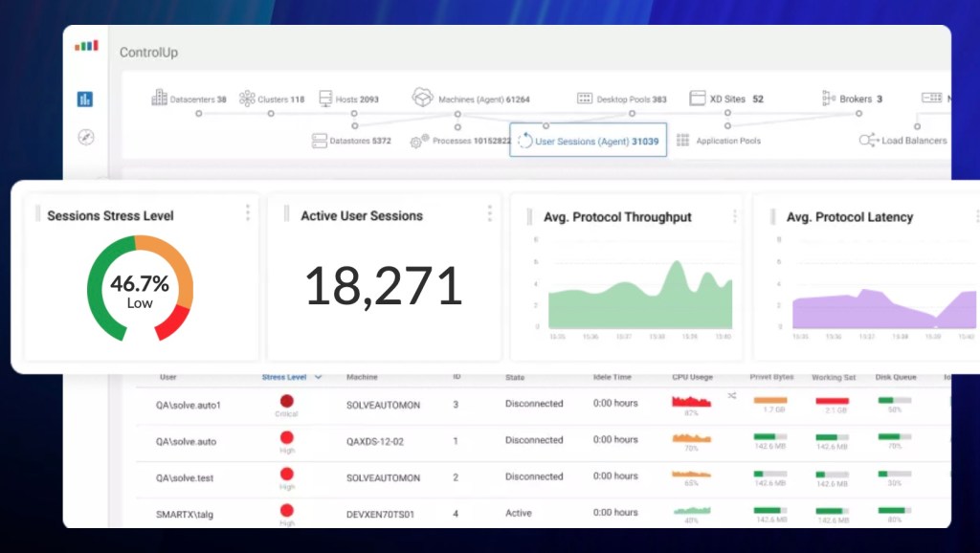Click the Active state of SMARTX\talg
This screenshot has height=553, width=980.
(x=519, y=513)
